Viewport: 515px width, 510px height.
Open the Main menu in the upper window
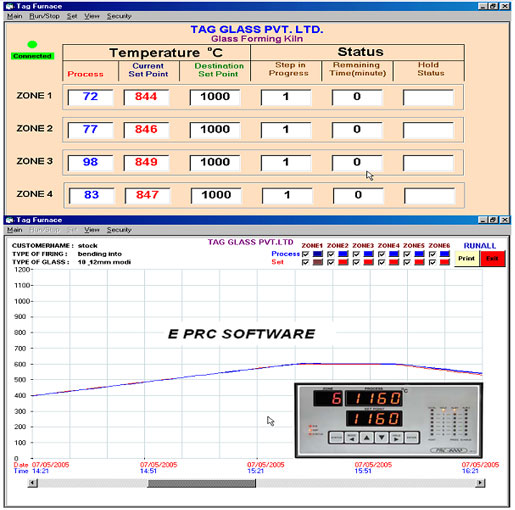click(x=14, y=16)
